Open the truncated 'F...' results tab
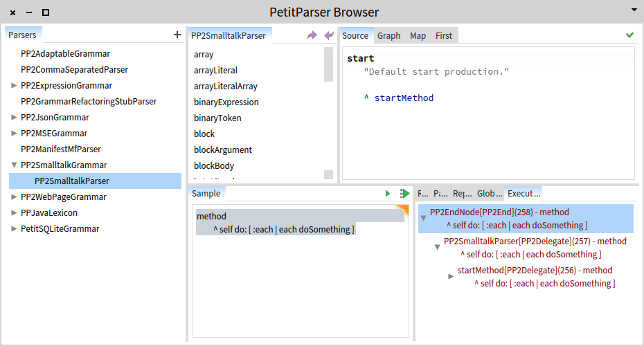Image resolution: width=644 pixels, height=346 pixels. point(422,193)
